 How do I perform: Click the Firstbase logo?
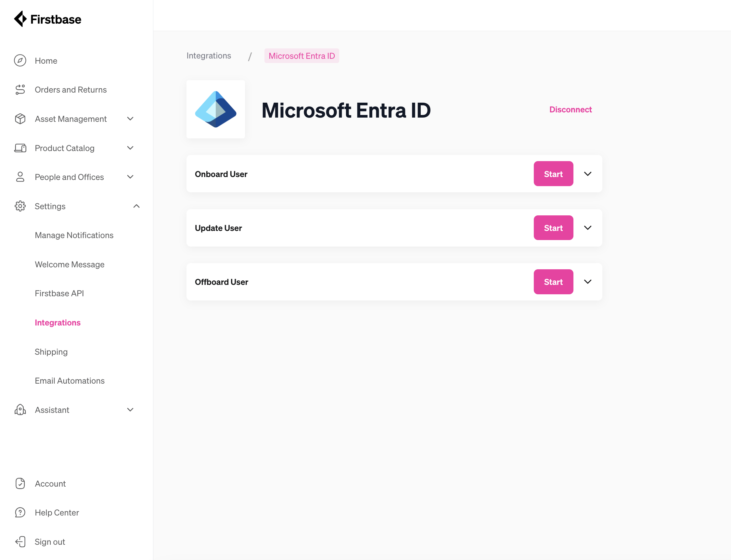click(47, 19)
